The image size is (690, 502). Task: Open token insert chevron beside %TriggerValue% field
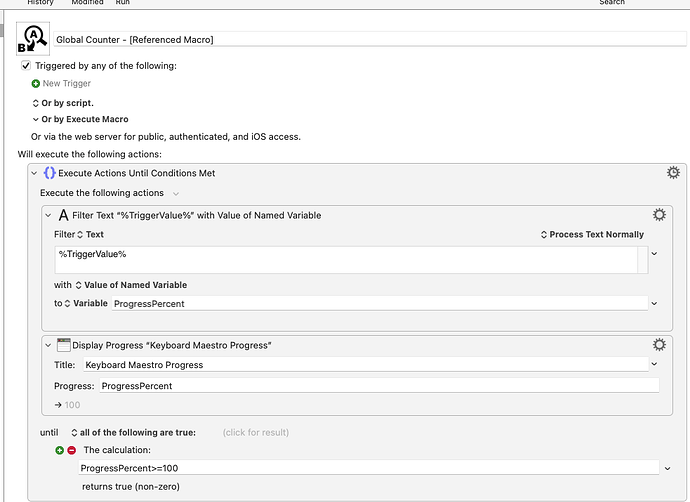point(654,254)
